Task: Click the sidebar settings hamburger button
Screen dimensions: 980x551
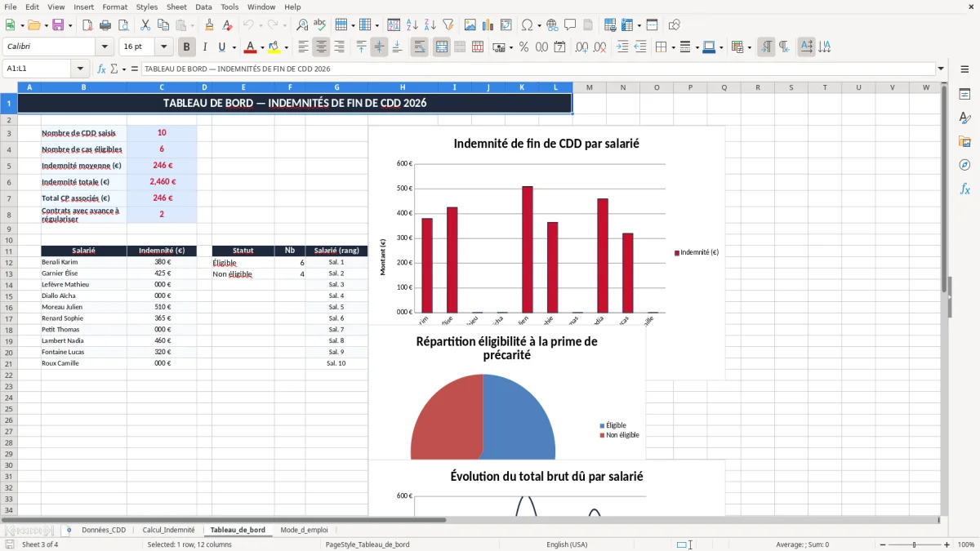Action: [x=964, y=69]
